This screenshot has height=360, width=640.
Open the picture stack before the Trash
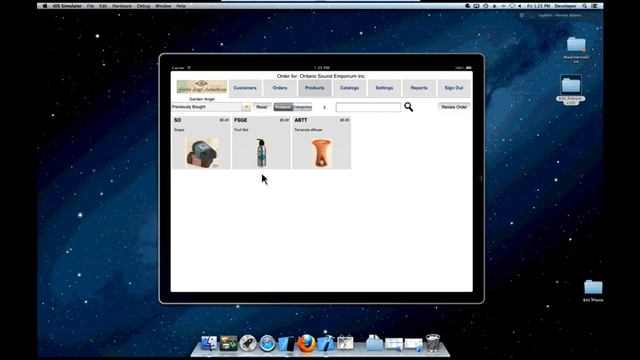tap(413, 344)
